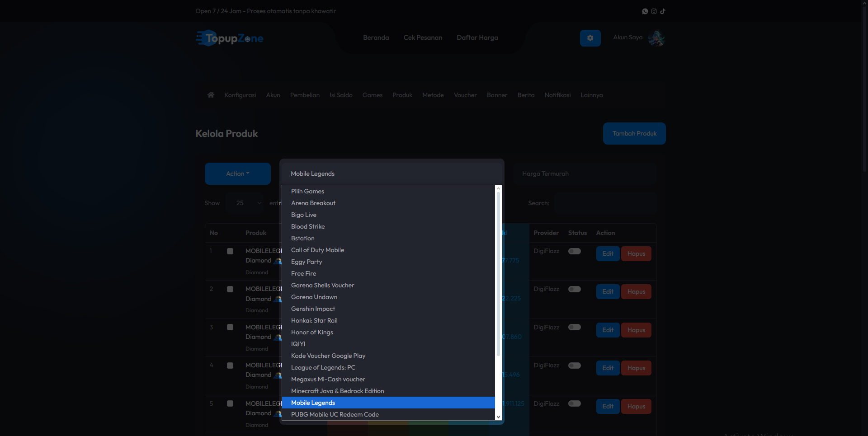This screenshot has height=436, width=868.
Task: Select Call of Duty Mobile option
Action: (x=388, y=250)
